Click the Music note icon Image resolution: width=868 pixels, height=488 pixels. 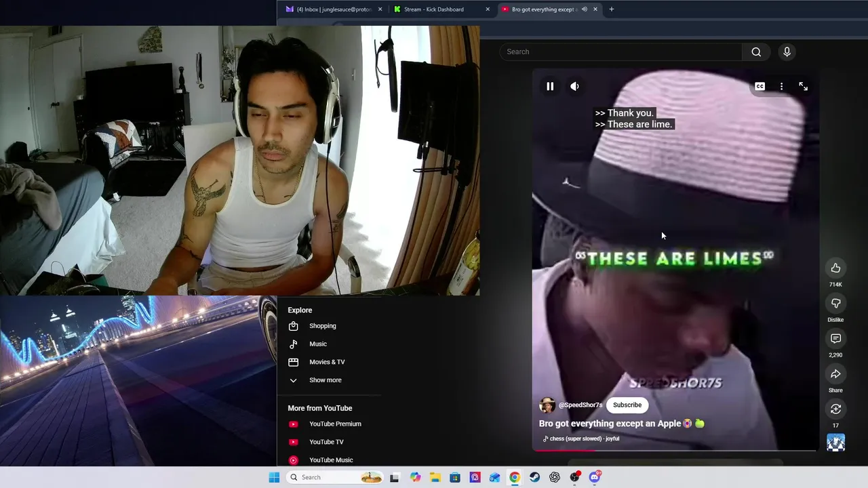[293, 344]
